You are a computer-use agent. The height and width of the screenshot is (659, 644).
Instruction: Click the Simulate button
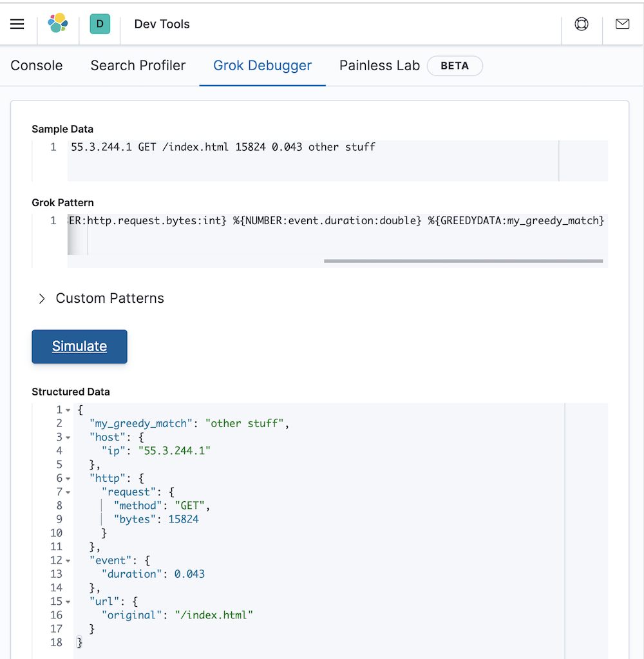click(x=79, y=347)
